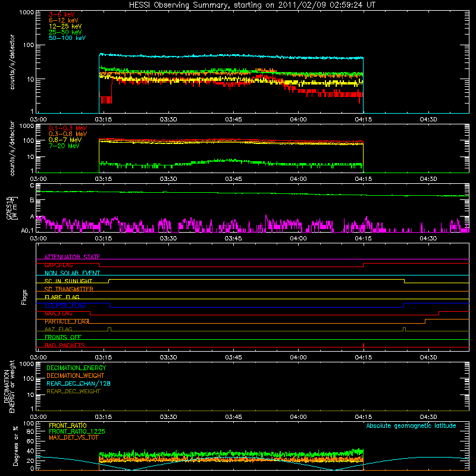Select the 50-100 keV legend label
476x476 pixels.
point(67,38)
